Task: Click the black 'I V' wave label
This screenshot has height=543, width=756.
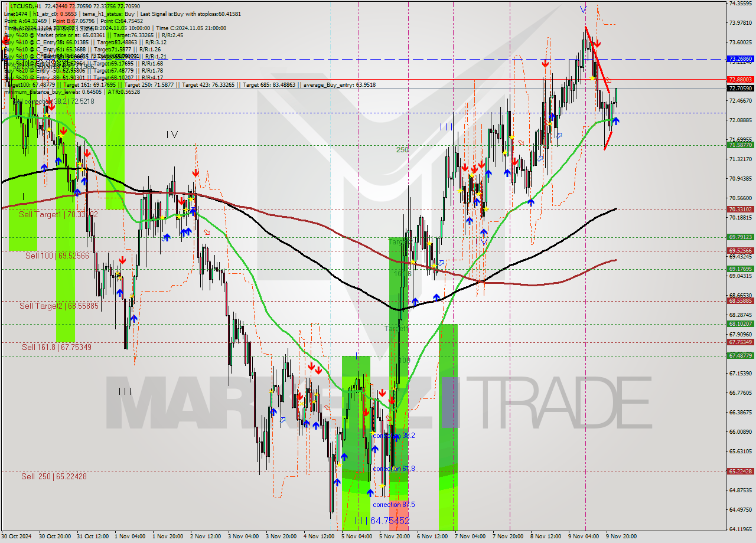Action: click(172, 135)
